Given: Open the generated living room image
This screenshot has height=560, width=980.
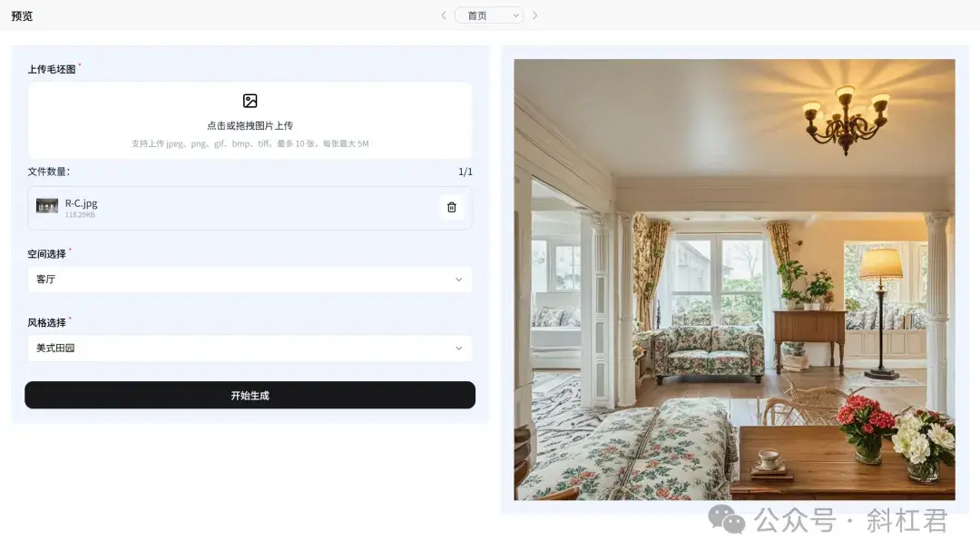Looking at the screenshot, I should (734, 280).
